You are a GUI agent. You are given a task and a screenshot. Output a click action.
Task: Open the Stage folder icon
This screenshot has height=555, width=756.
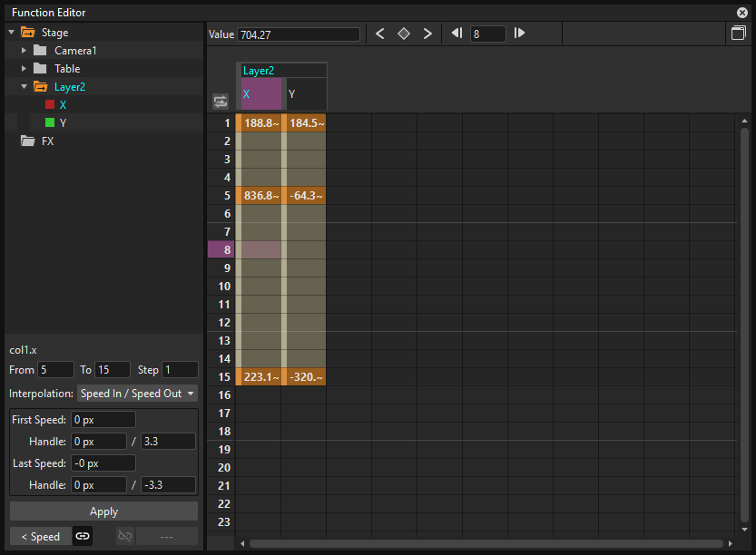coord(28,33)
